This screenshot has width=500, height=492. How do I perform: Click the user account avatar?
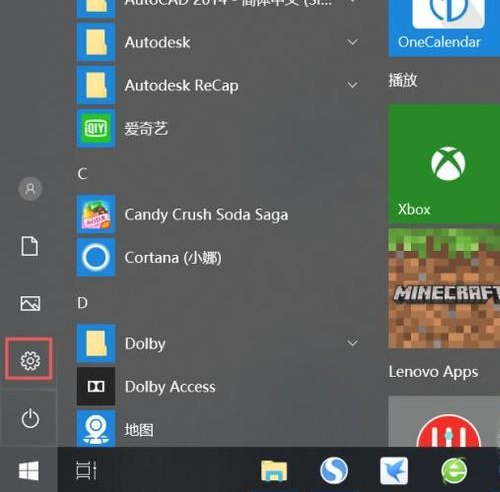(30, 189)
